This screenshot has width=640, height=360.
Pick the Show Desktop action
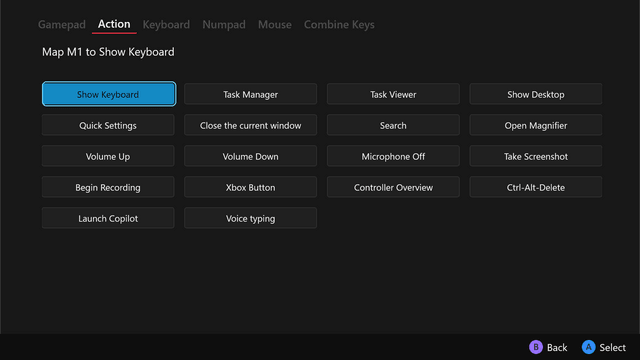536,94
